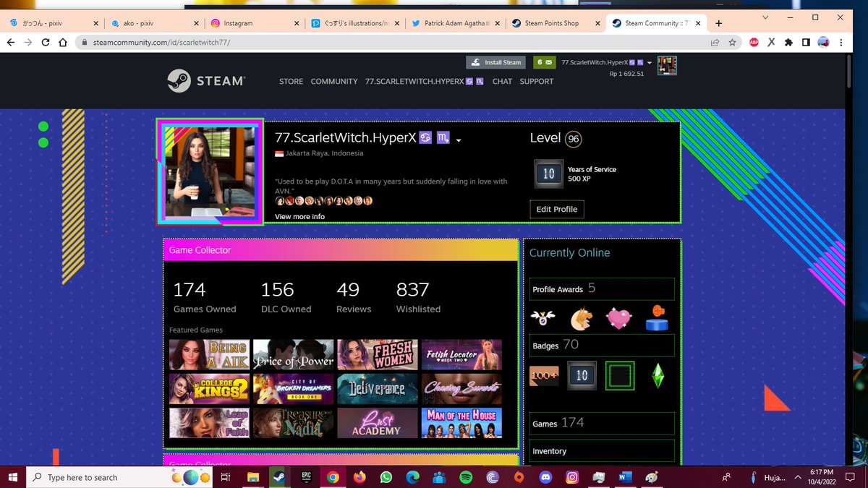Screen dimensions: 868x488
Task: Open the Deliverance featured game
Action: 378,389
